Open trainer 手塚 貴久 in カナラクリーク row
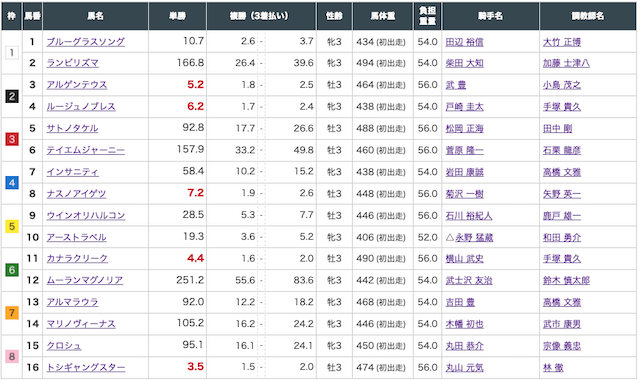 pyautogui.click(x=562, y=259)
